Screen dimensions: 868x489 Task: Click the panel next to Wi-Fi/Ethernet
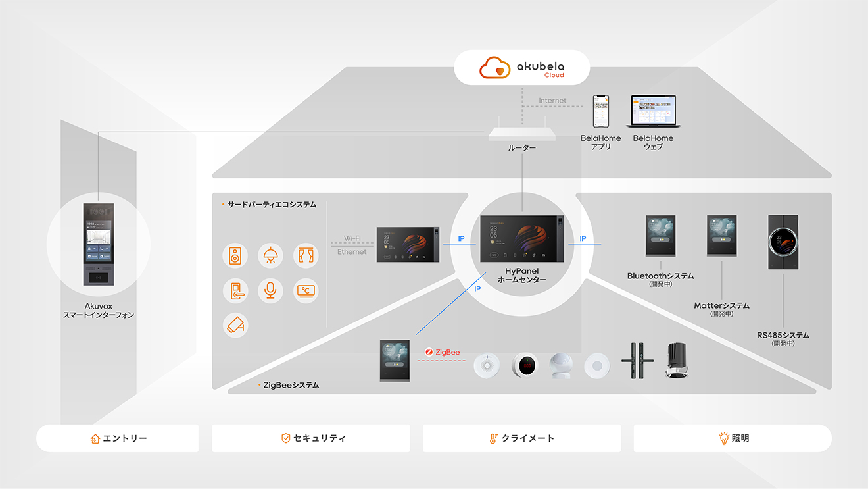(x=407, y=245)
